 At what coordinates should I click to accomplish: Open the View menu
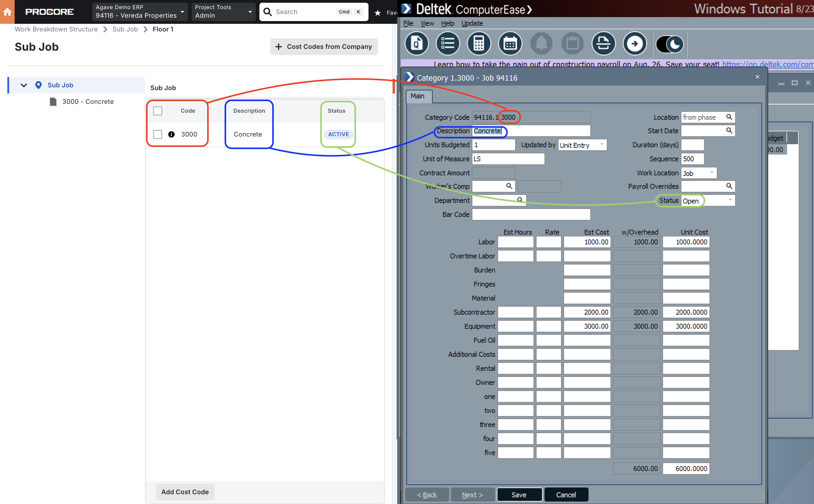pos(427,23)
